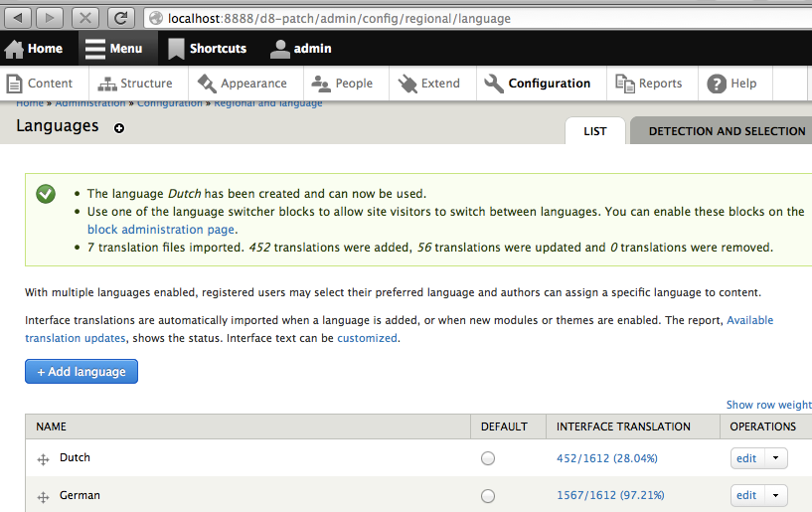Click the Languages page title
The image size is (812, 512).
tap(57, 126)
